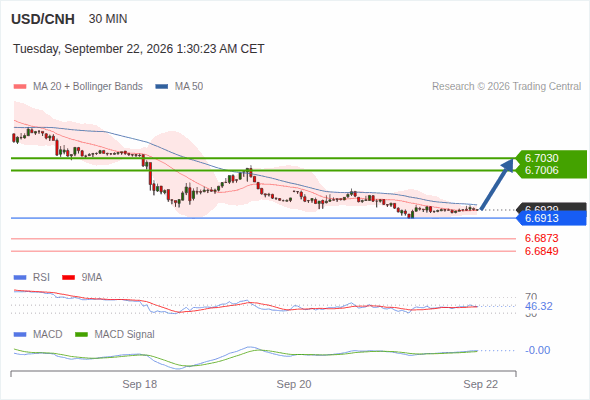This screenshot has width=590, height=400.
Task: Click the 6.6873 red support label
Action: [x=541, y=238]
